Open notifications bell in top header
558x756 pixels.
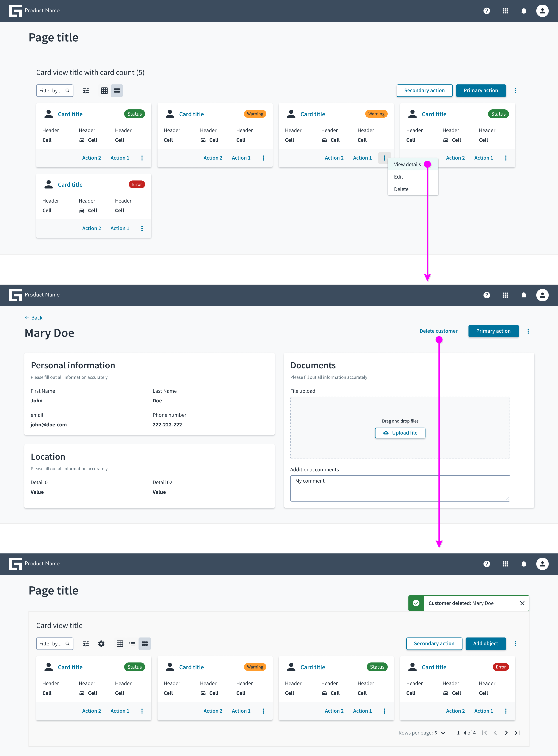point(524,11)
